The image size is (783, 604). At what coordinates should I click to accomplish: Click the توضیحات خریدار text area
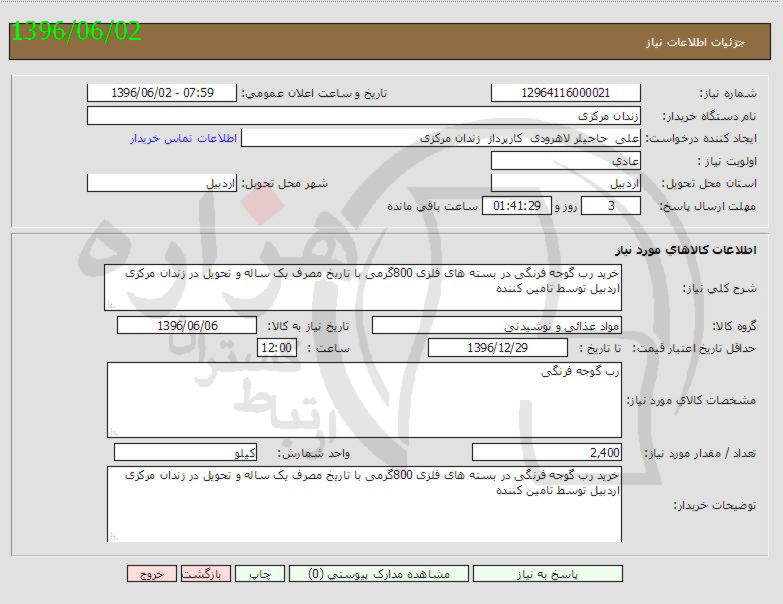(x=365, y=504)
